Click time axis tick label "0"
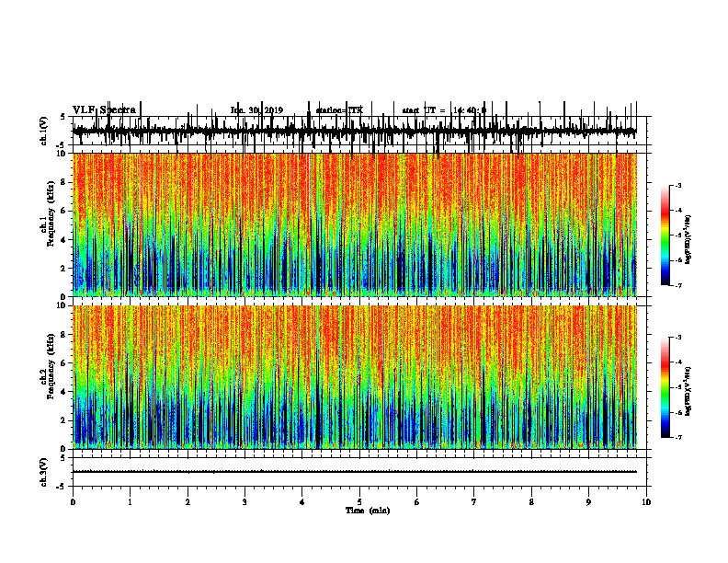Image resolution: width=728 pixels, height=563 pixels. tap(73, 502)
